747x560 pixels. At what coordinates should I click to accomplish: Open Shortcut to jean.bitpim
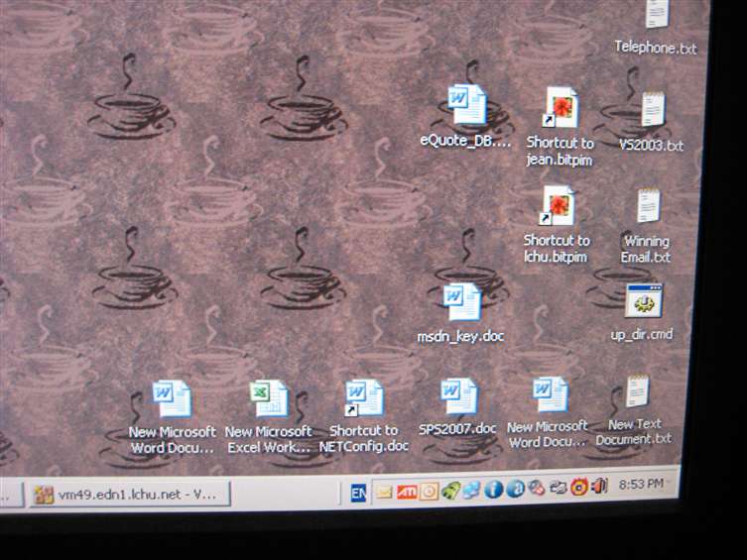(x=560, y=127)
